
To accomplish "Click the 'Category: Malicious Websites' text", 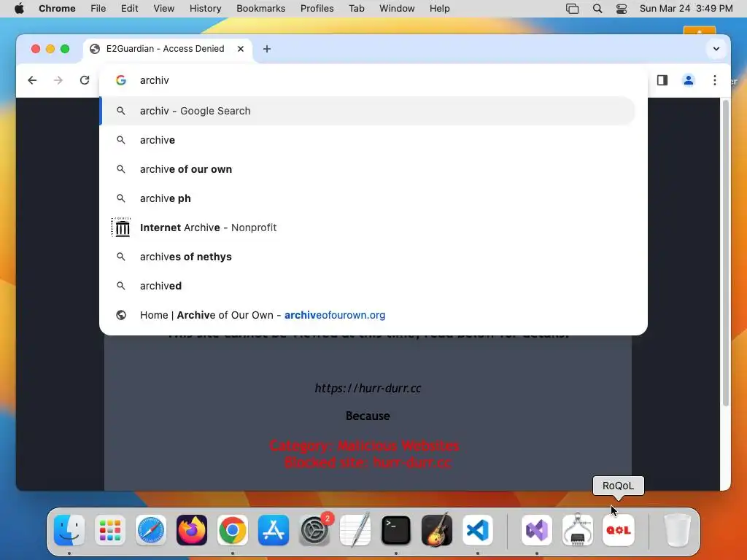I will coord(364,446).
